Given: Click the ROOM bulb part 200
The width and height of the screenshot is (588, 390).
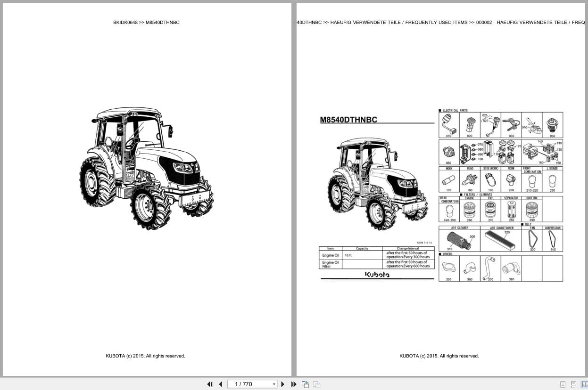Looking at the screenshot, I should (x=511, y=179).
